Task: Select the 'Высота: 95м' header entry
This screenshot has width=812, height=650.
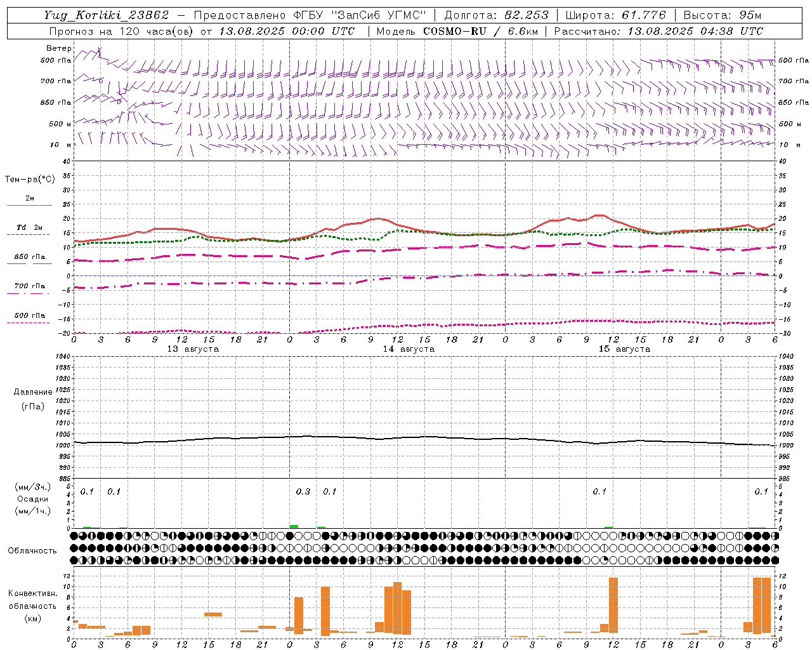Action: [x=723, y=15]
